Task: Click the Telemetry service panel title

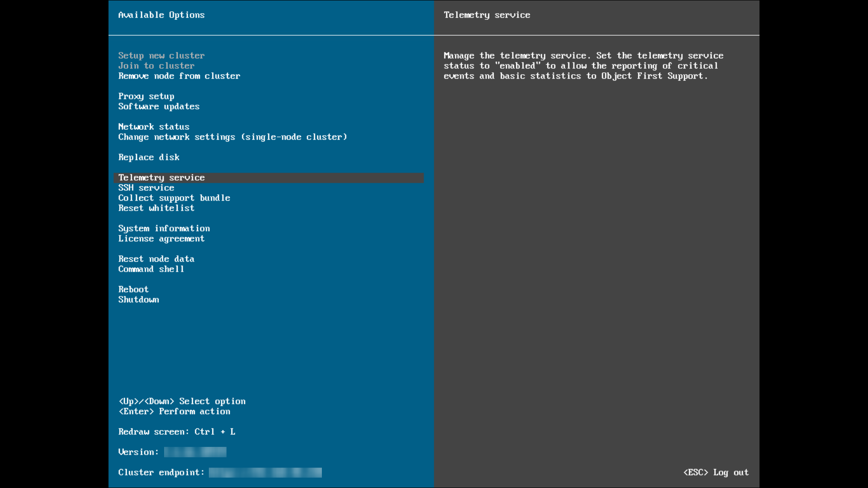Action: (x=487, y=15)
